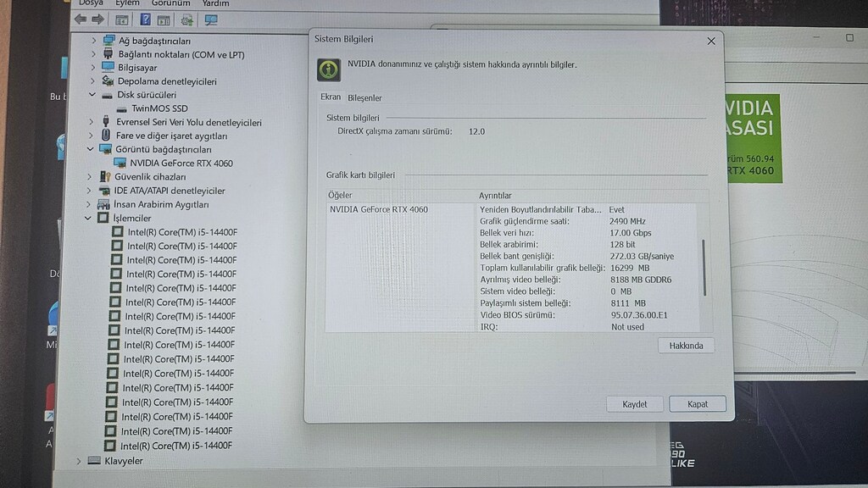Expand IDE ATA/ATAPI denetleyiciler node

click(89, 191)
